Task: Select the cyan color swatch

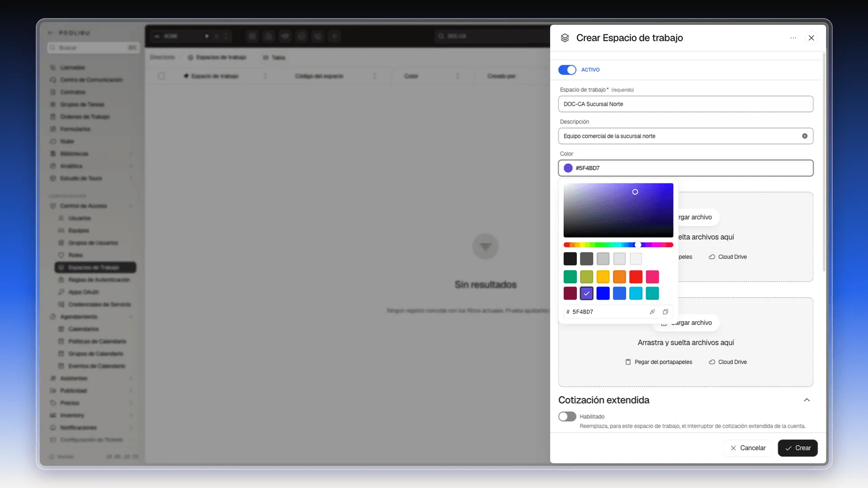Action: pos(636,293)
